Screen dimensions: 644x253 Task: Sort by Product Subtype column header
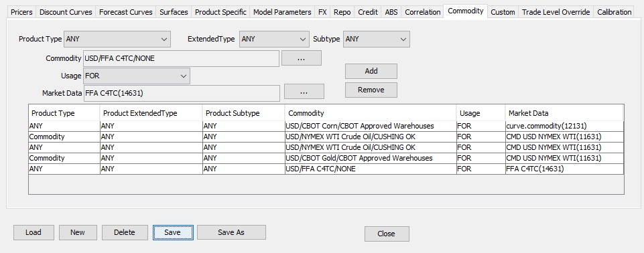coord(243,113)
